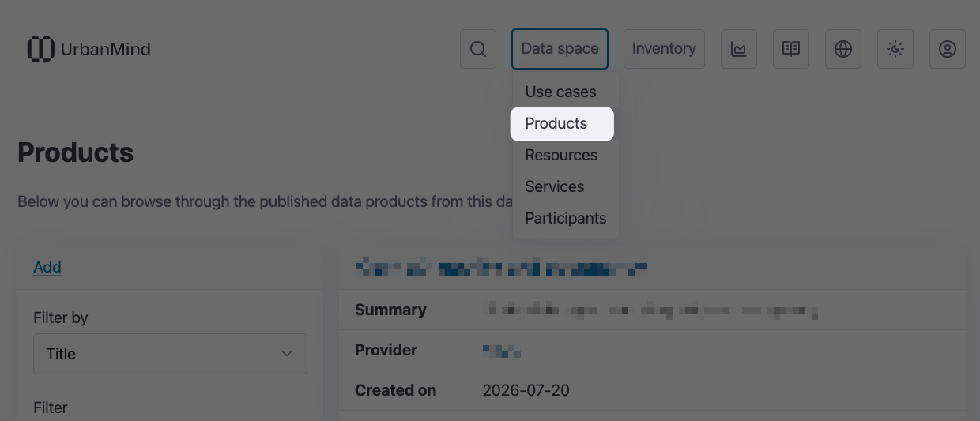Viewport: 980px width, 421px height.
Task: Click the UrbanMind logo icon
Action: pyautogui.click(x=41, y=49)
